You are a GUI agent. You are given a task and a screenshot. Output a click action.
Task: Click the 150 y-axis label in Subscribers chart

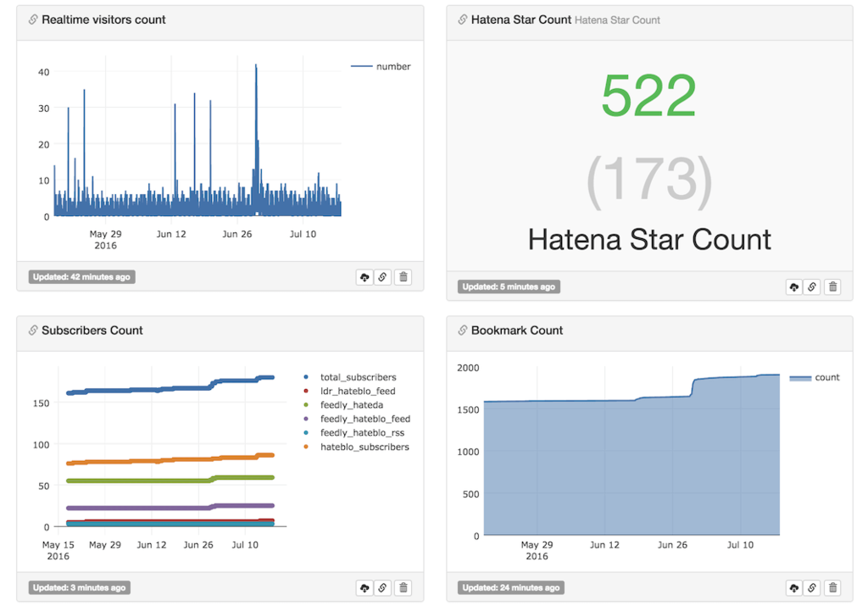click(41, 403)
